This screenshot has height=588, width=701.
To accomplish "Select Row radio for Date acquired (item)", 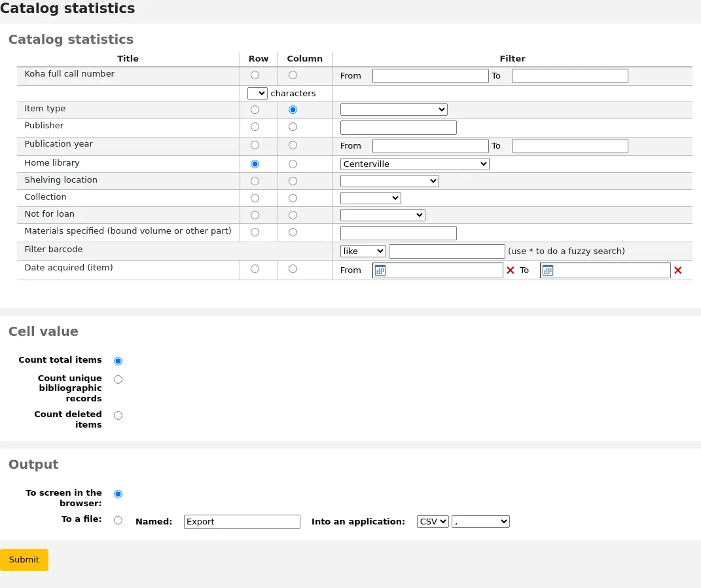I will click(255, 268).
